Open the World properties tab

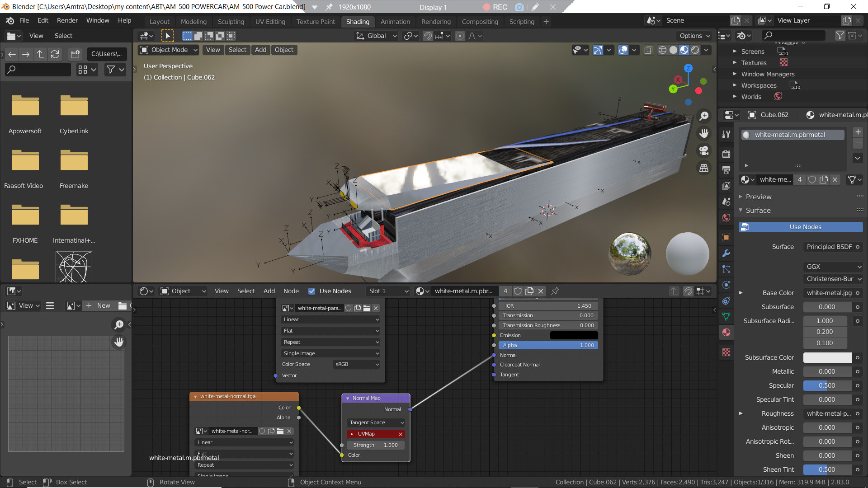[x=726, y=217]
